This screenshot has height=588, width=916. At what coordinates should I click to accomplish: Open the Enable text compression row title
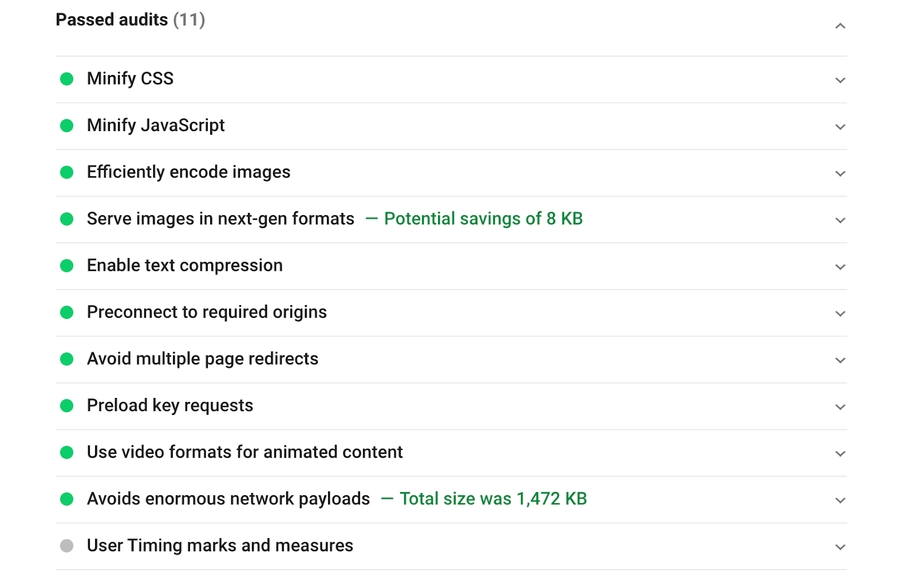point(185,266)
